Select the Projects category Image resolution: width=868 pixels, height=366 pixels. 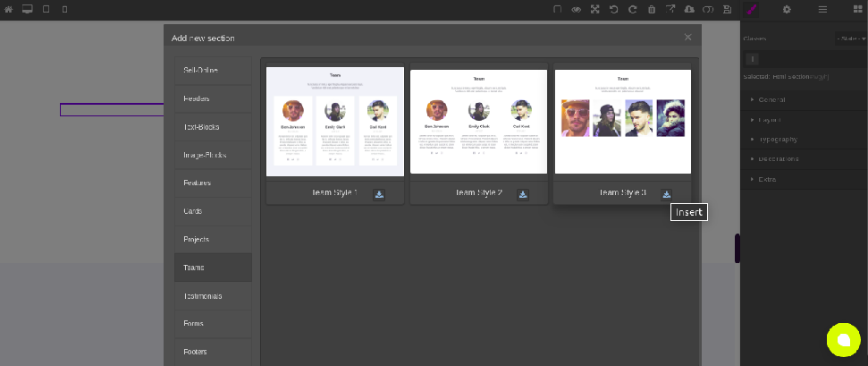point(213,240)
